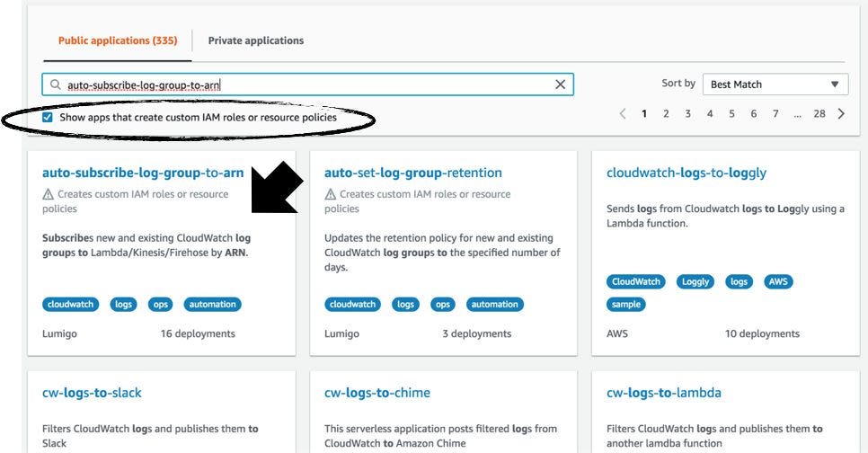Go to next results page arrow
This screenshot has height=453, width=868.
tap(841, 113)
